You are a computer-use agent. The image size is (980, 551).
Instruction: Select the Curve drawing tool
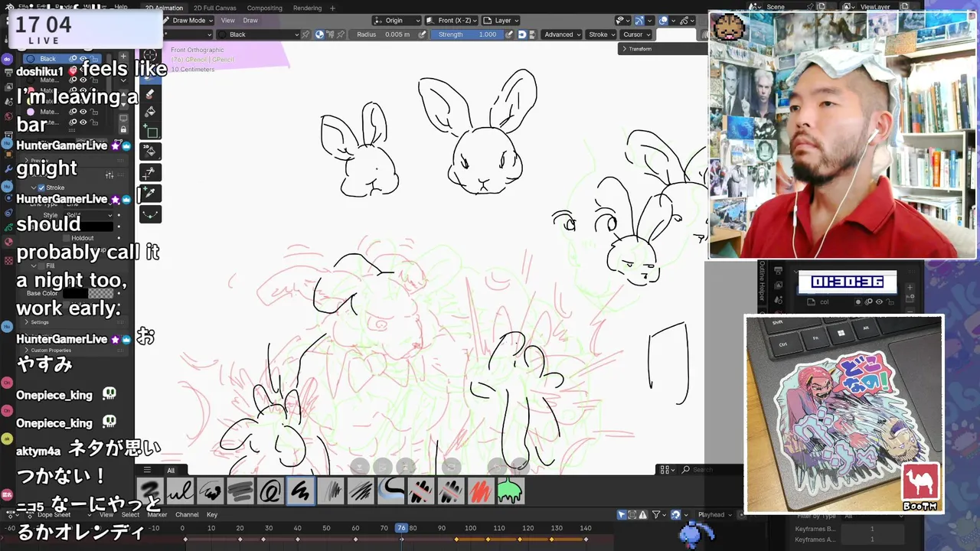(150, 213)
